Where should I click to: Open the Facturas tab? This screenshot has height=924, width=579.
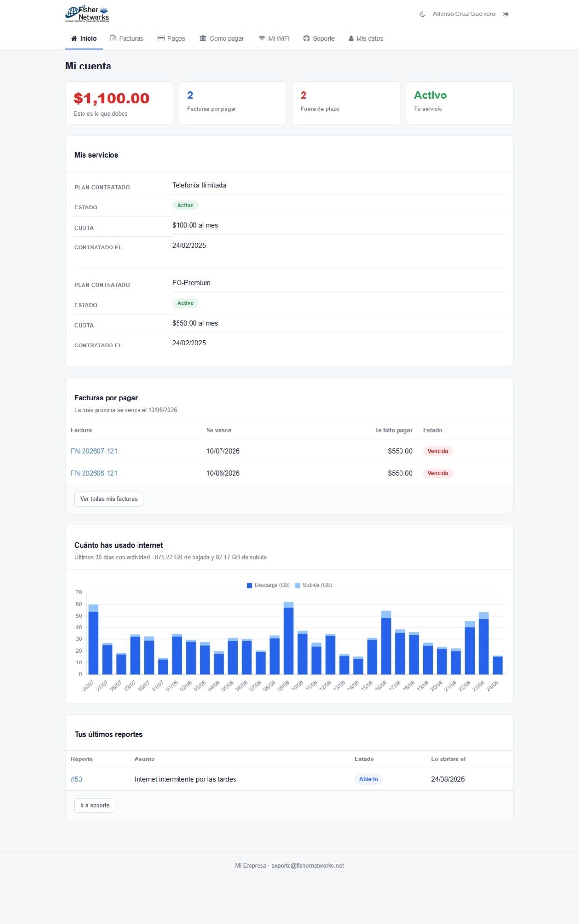click(x=127, y=39)
